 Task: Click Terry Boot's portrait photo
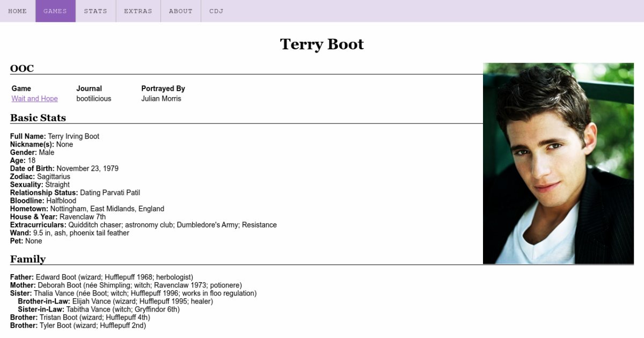point(558,163)
